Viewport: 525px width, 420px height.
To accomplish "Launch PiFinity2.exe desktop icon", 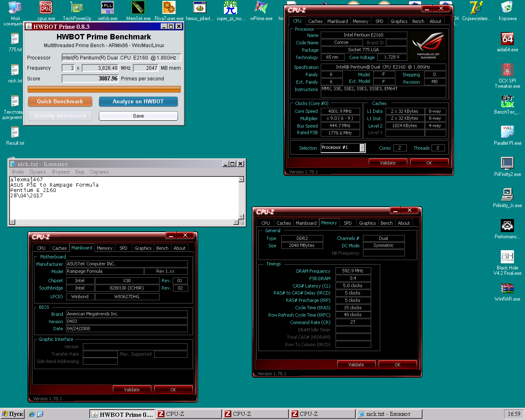I will click(x=507, y=167).
